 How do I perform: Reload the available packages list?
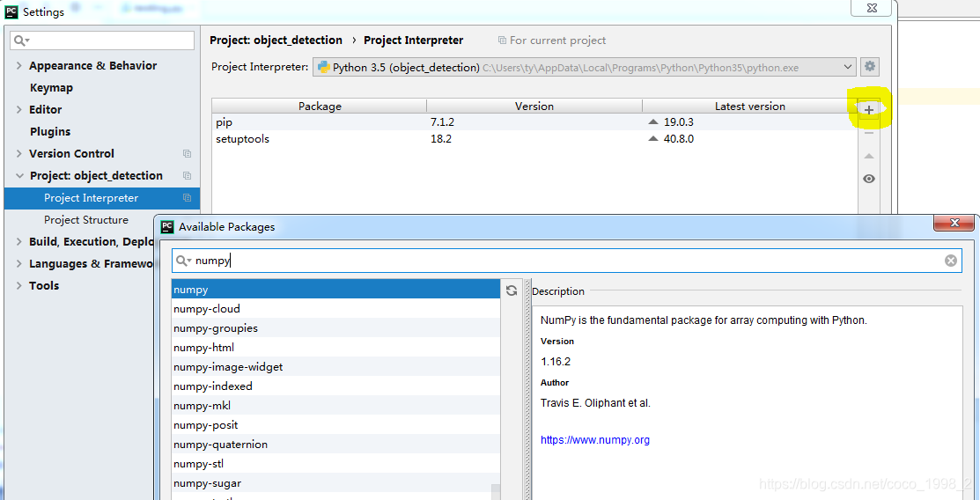click(512, 290)
